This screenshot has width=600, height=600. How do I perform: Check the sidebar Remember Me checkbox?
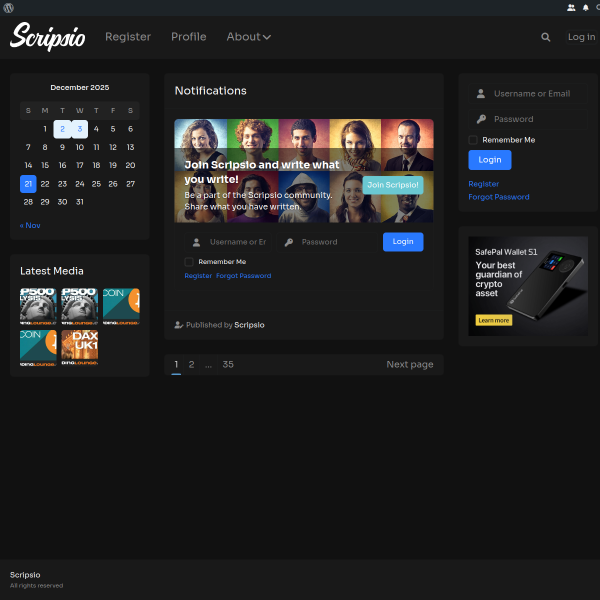(473, 140)
